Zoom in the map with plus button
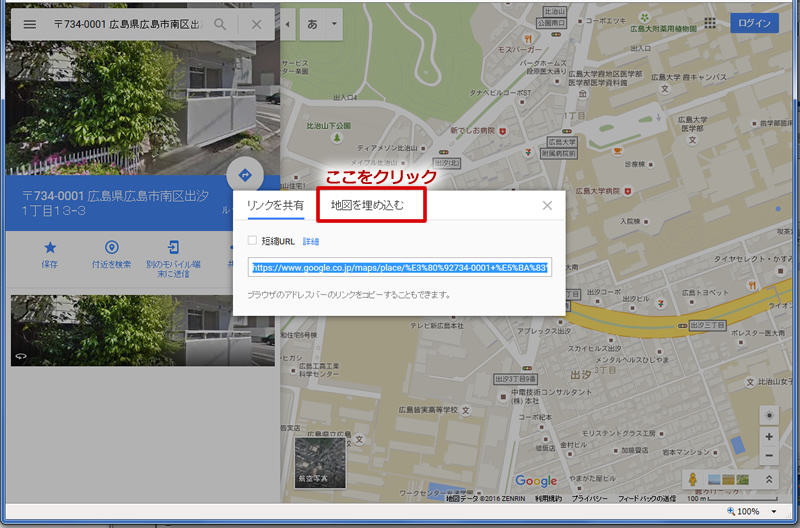800x528 pixels. click(x=768, y=437)
